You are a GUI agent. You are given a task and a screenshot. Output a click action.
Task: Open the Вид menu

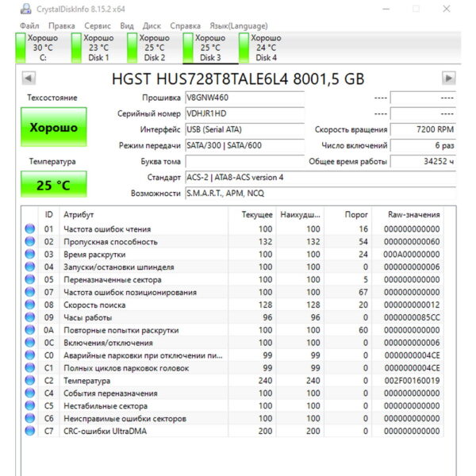[x=127, y=26]
